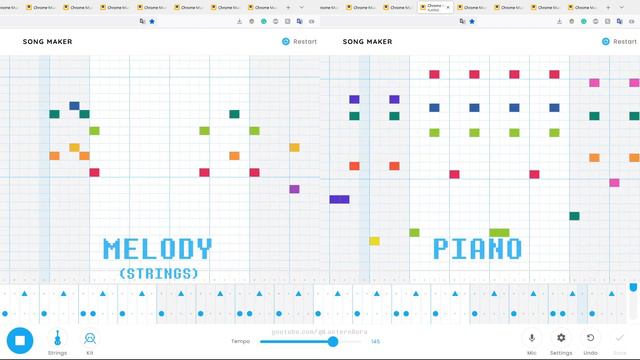The height and width of the screenshot is (360, 640).
Task: Expand tab search chevron in right browser
Action: 622,7
